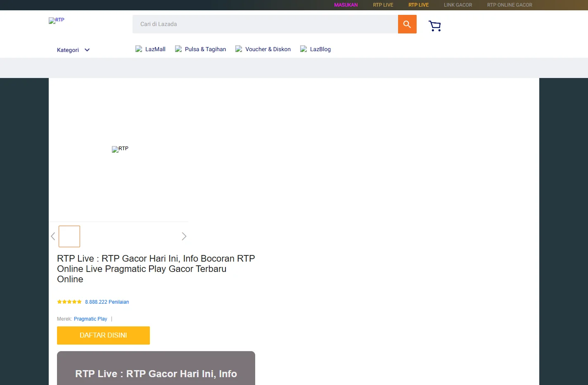The width and height of the screenshot is (588, 385).
Task: Click inside the Cari di Lazada search field
Action: pos(265,24)
